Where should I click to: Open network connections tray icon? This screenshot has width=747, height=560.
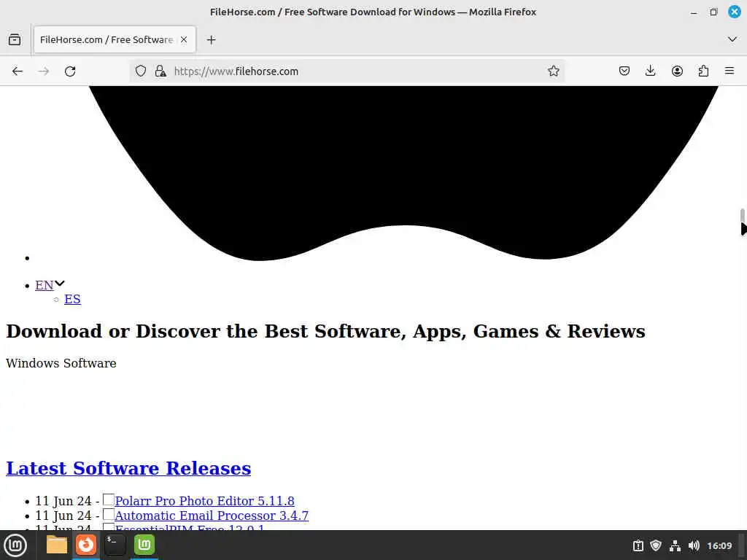coord(675,545)
